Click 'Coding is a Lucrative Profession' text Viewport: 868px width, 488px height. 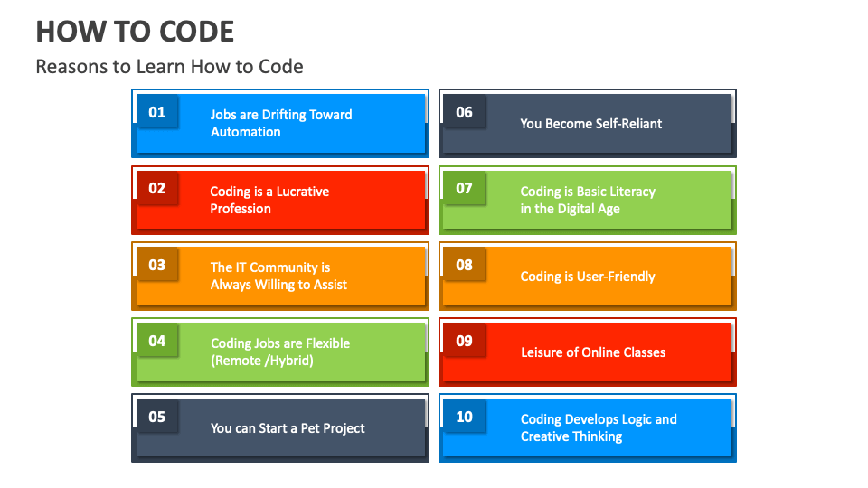point(269,200)
